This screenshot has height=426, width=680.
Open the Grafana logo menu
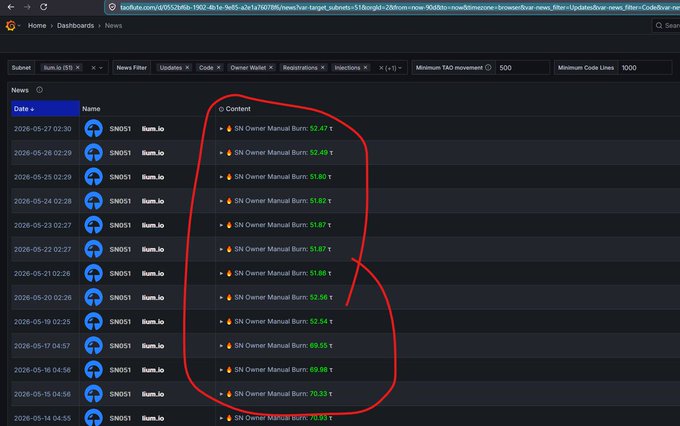coord(11,26)
